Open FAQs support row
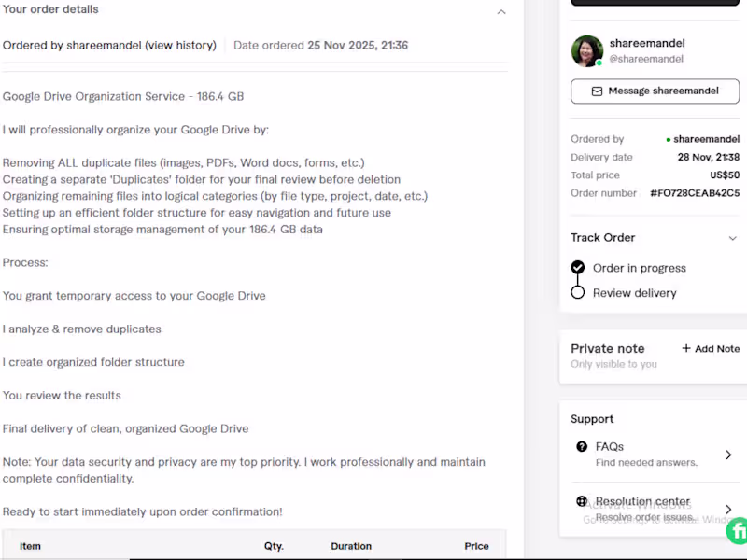This screenshot has height=560, width=747. pos(655,455)
